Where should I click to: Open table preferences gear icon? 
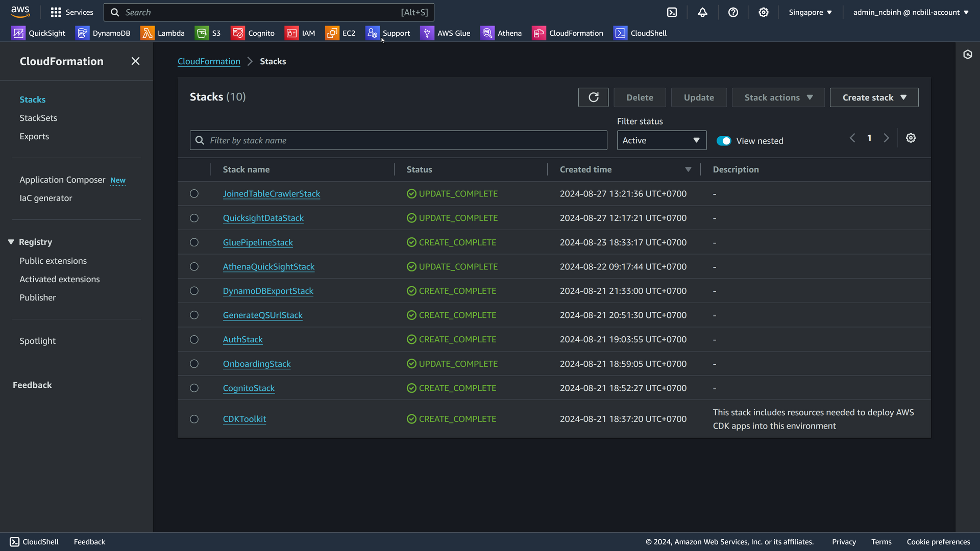(x=911, y=138)
